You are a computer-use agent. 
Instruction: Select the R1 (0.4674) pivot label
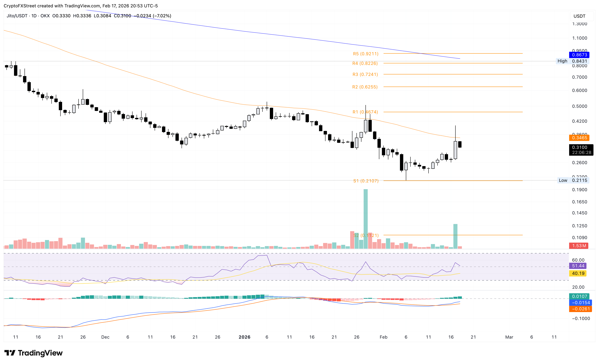(x=365, y=112)
